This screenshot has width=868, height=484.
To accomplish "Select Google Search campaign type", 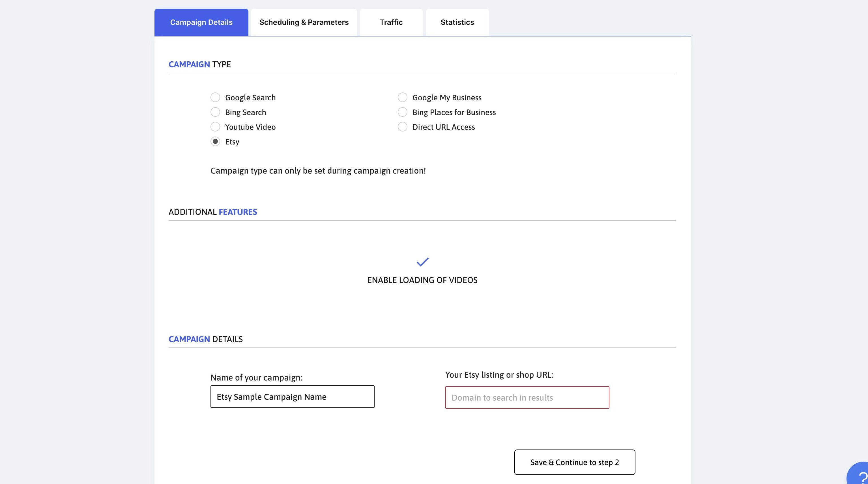I will (215, 97).
